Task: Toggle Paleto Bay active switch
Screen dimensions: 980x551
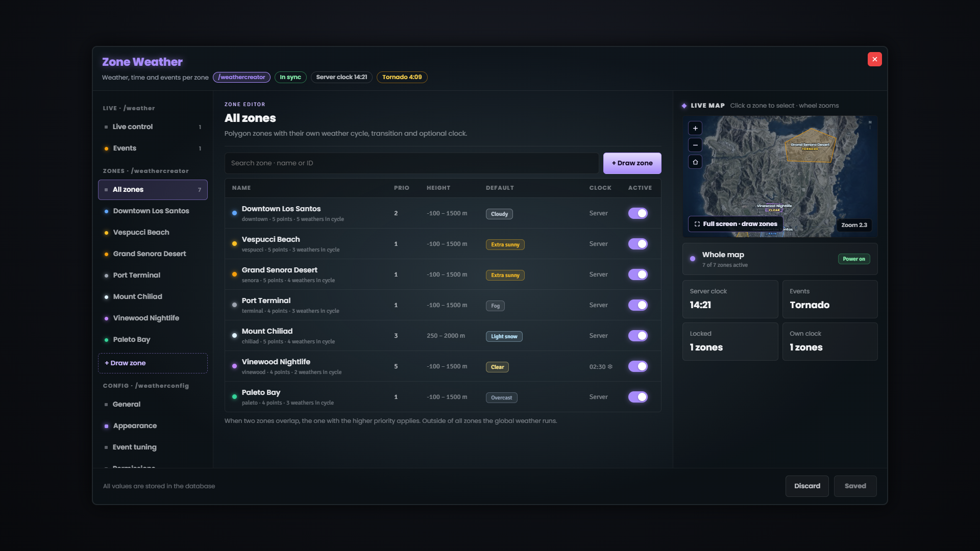Action: [638, 397]
